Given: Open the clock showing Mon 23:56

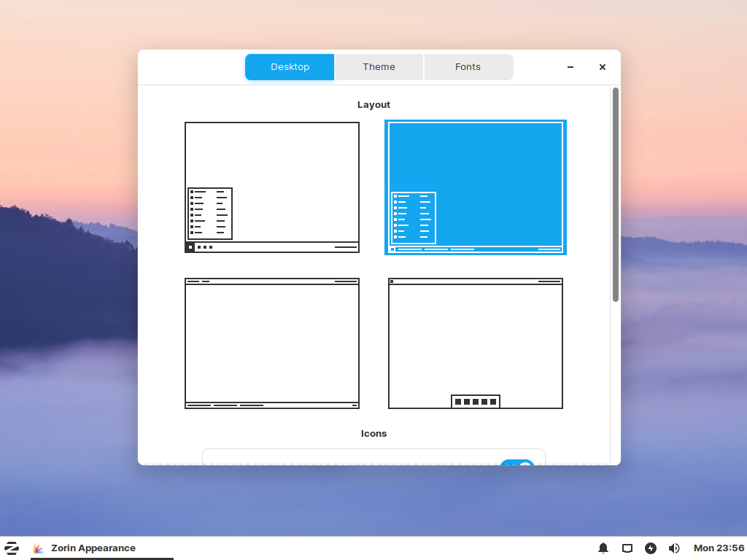Looking at the screenshot, I should click(x=719, y=548).
